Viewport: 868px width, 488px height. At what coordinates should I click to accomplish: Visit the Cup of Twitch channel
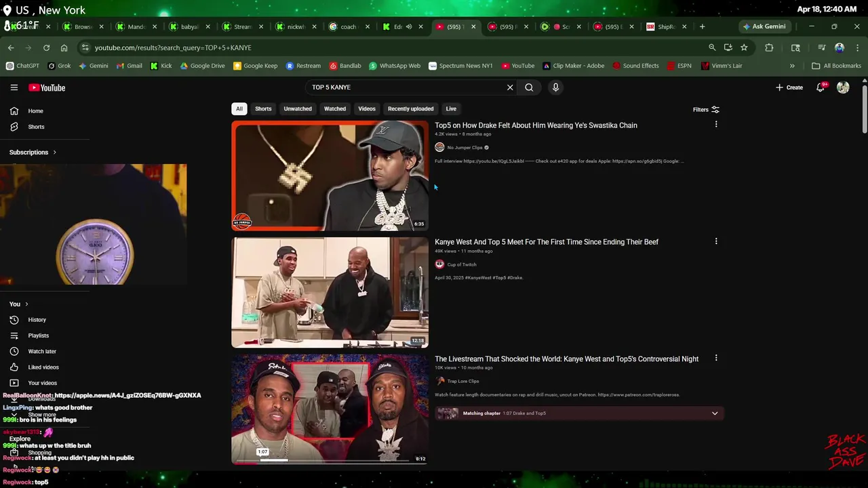click(x=462, y=264)
